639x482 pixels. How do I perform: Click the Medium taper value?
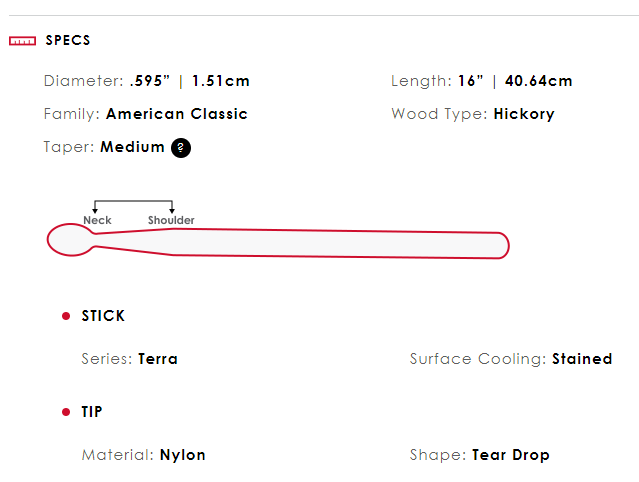point(132,147)
